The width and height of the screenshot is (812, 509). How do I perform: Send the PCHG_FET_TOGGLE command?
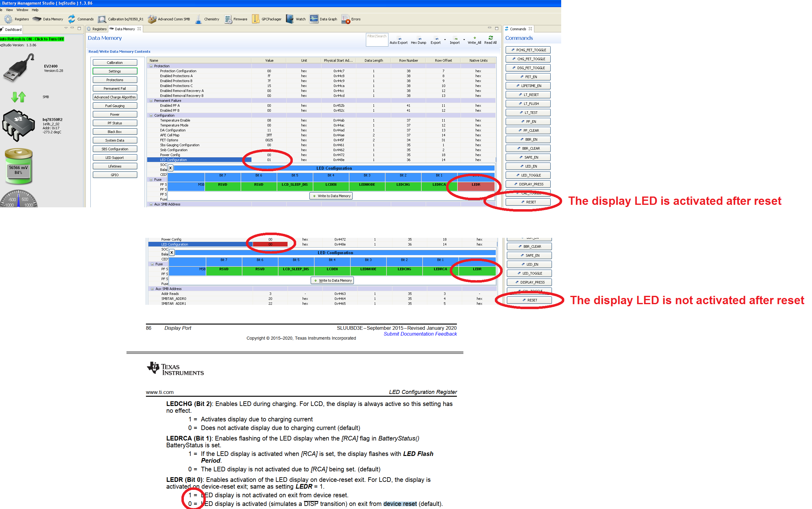[x=528, y=50]
